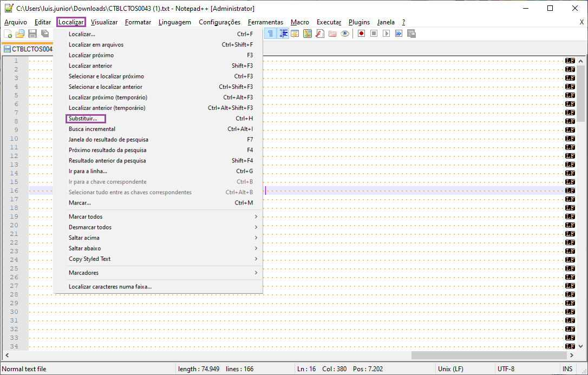Click the New file toolbar icon
The height and width of the screenshot is (375, 588).
coord(8,34)
